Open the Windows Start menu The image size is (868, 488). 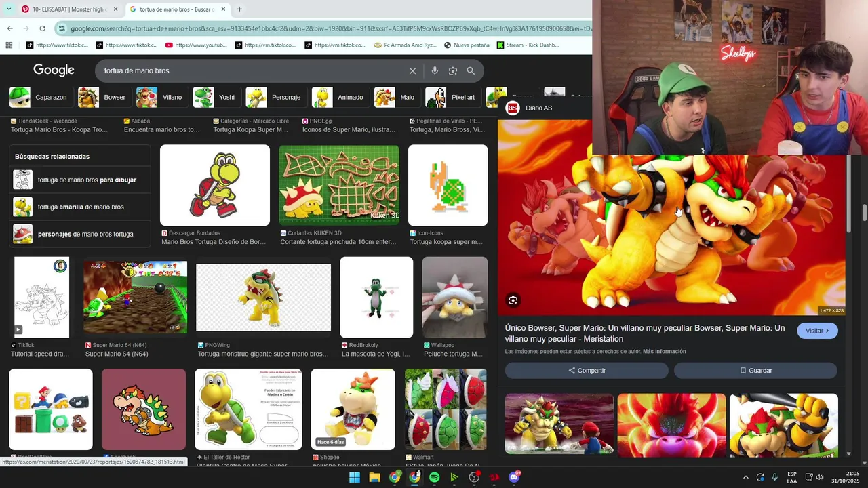354,477
